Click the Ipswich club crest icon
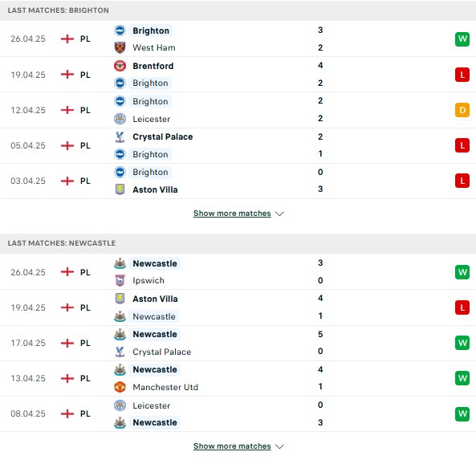This screenshot has height=460, width=476. pos(120,280)
